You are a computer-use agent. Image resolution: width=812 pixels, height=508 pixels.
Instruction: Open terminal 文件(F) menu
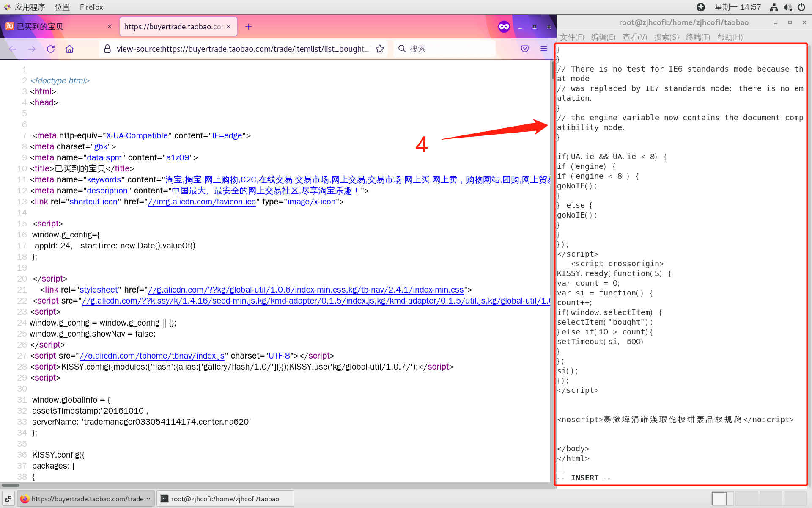572,37
